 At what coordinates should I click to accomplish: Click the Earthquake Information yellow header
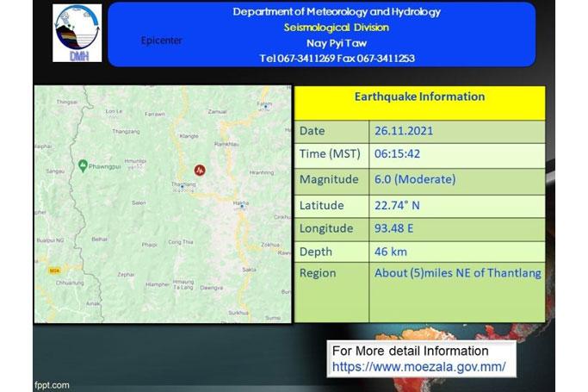[x=419, y=97]
